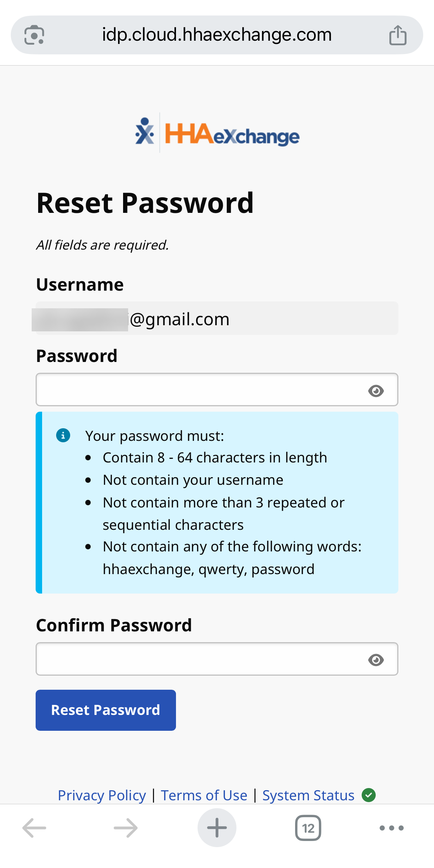Tap the idp.cloud.hhaexchange.com address bar
This screenshot has width=434, height=868.
click(x=217, y=35)
